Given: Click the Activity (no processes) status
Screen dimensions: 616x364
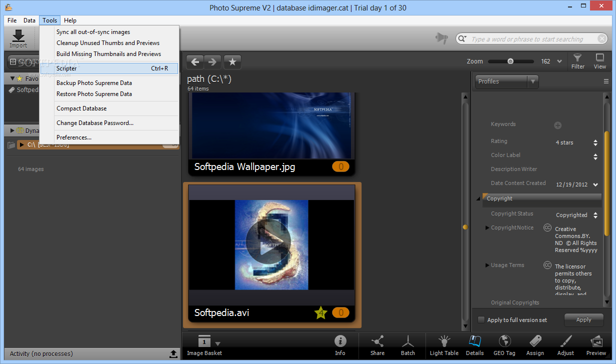Looking at the screenshot, I should [41, 353].
